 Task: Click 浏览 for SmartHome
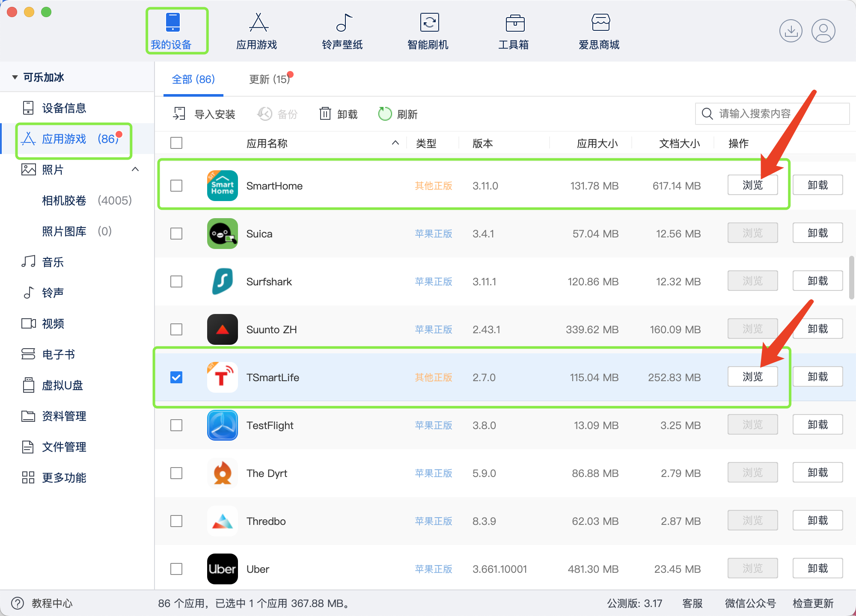[x=752, y=185]
